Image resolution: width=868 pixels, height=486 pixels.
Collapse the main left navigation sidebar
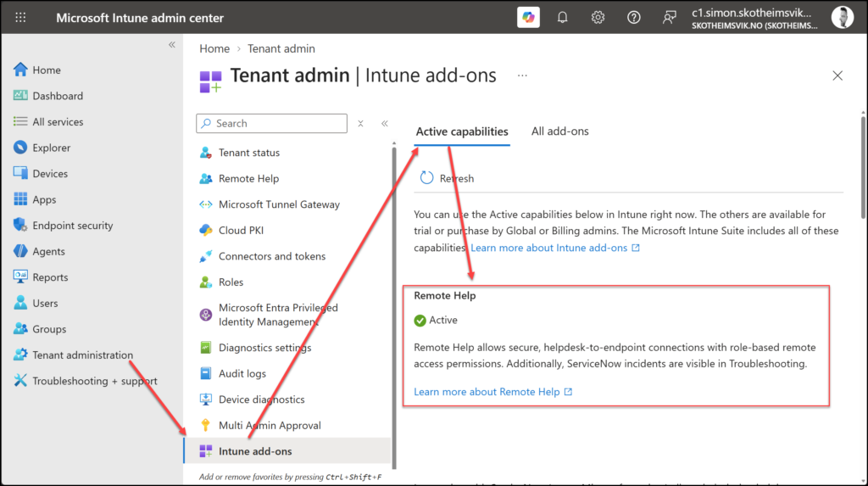[171, 45]
